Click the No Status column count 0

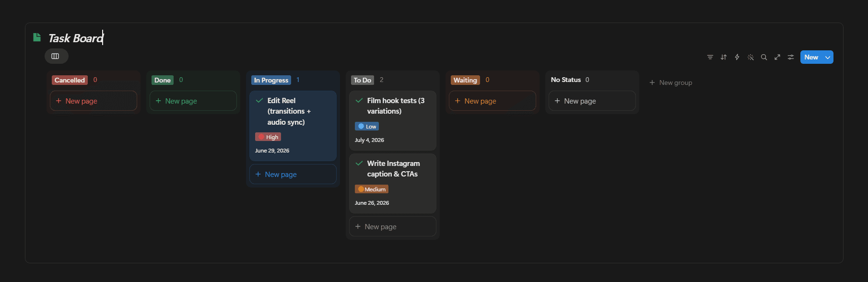point(587,80)
